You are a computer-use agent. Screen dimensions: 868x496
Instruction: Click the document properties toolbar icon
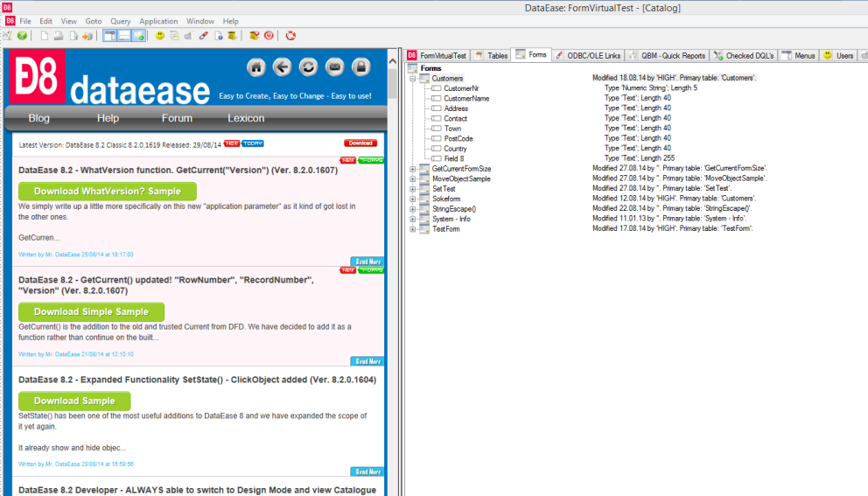(x=73, y=35)
